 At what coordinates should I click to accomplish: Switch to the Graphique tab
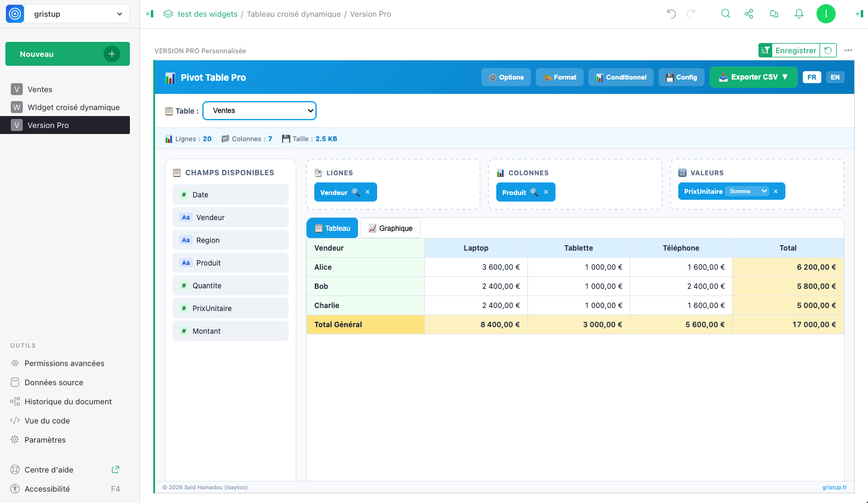pyautogui.click(x=390, y=228)
